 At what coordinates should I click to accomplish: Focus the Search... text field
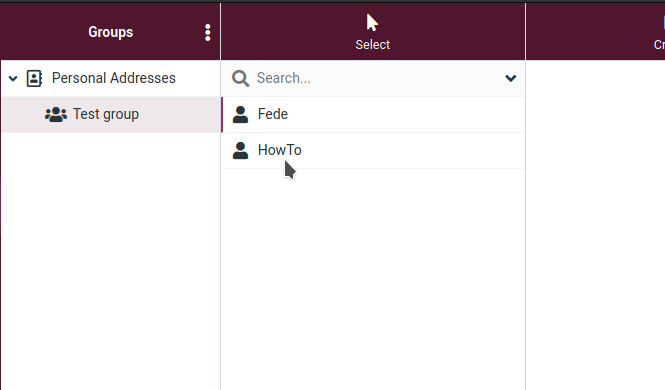377,78
